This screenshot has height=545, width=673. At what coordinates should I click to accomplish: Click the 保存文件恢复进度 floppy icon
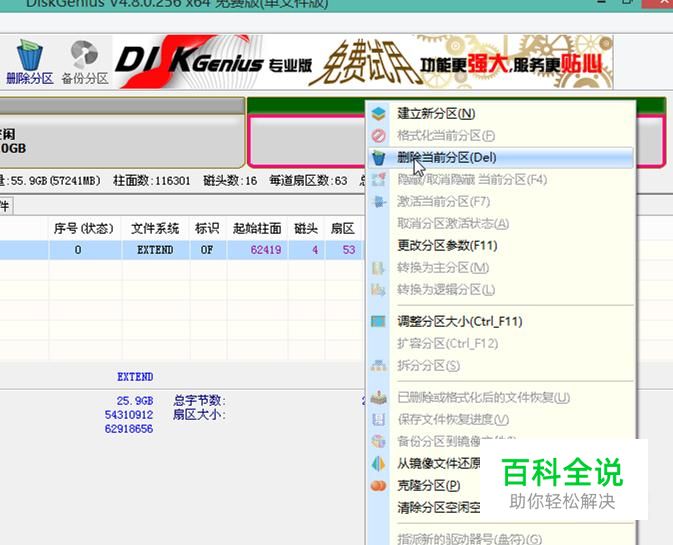379,419
